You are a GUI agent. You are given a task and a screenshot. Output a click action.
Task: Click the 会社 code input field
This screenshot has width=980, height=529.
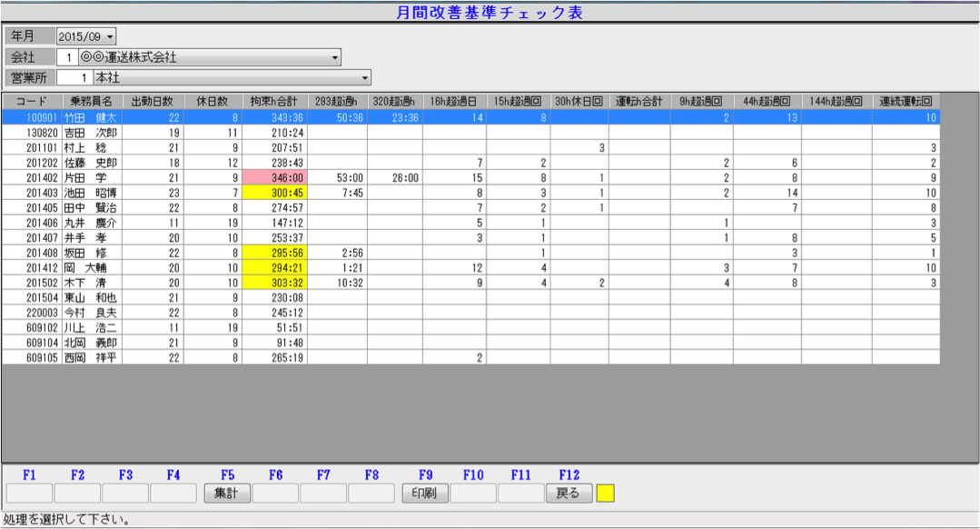[67, 57]
